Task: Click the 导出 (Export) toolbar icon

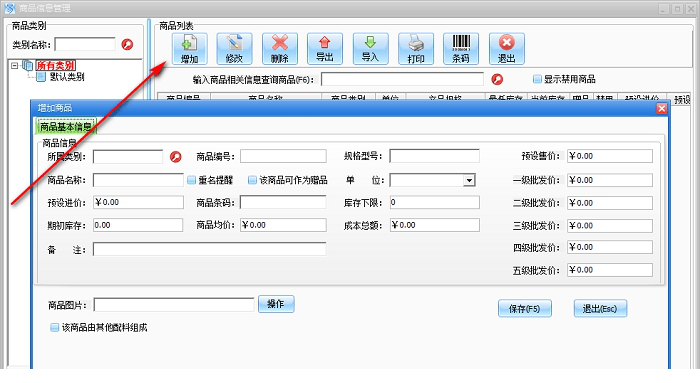Action: point(325,49)
